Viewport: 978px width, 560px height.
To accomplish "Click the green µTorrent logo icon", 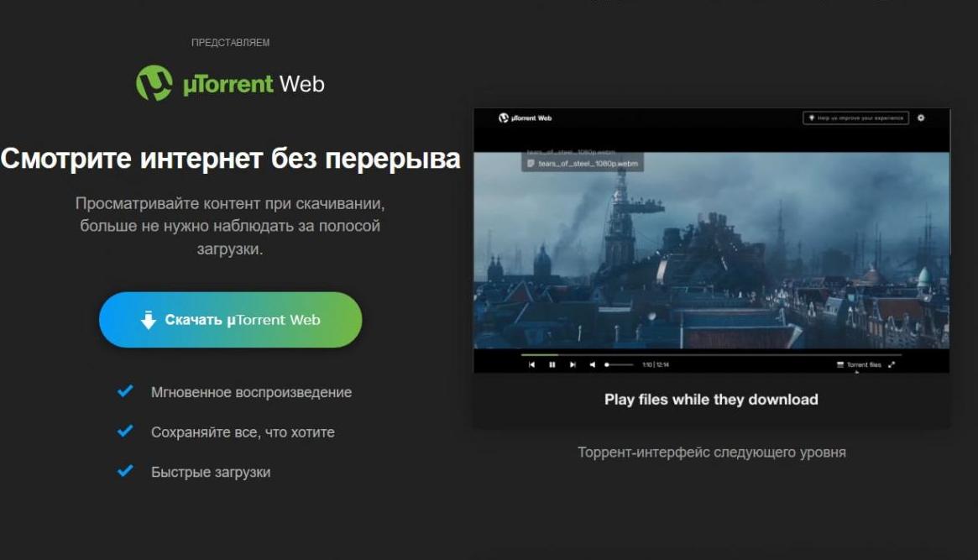I will pos(154,83).
